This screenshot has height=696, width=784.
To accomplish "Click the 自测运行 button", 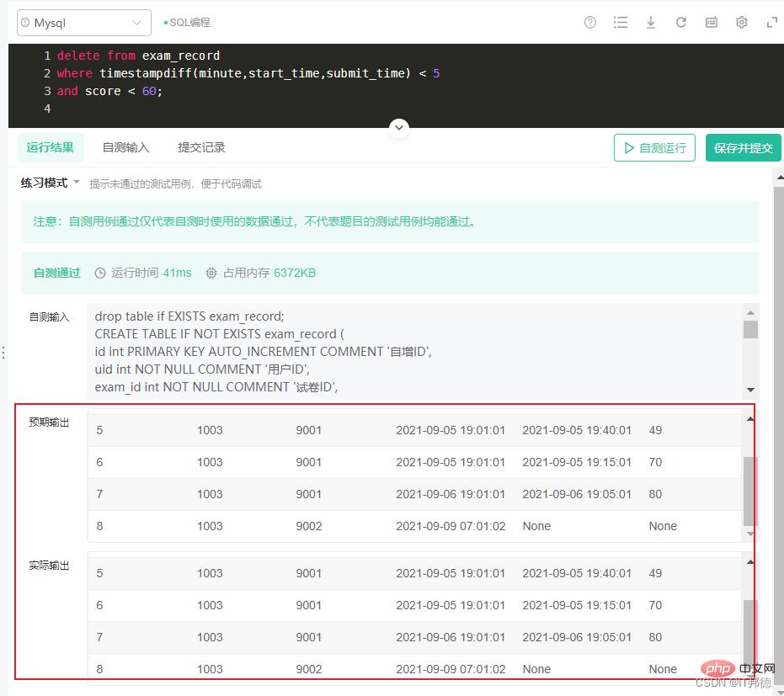I will point(654,148).
